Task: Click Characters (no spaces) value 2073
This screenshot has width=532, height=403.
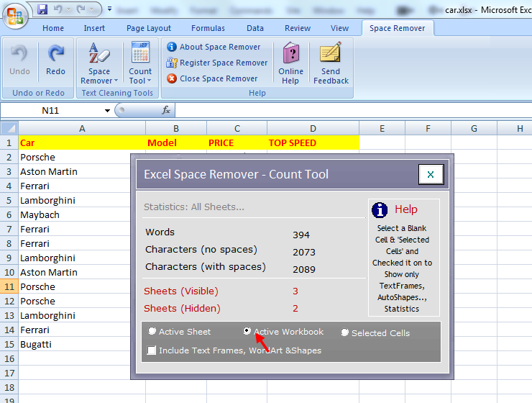Action: pos(304,253)
